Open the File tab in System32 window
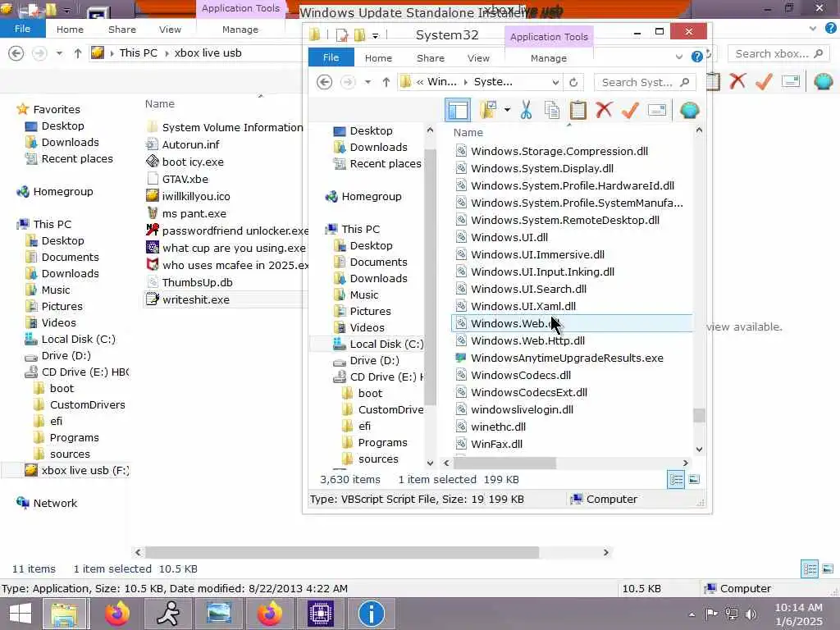Image resolution: width=840 pixels, height=630 pixels. [331, 57]
